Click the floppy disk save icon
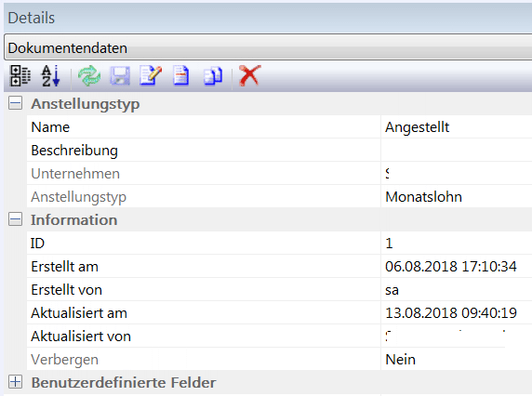This screenshot has width=532, height=396. point(120,75)
